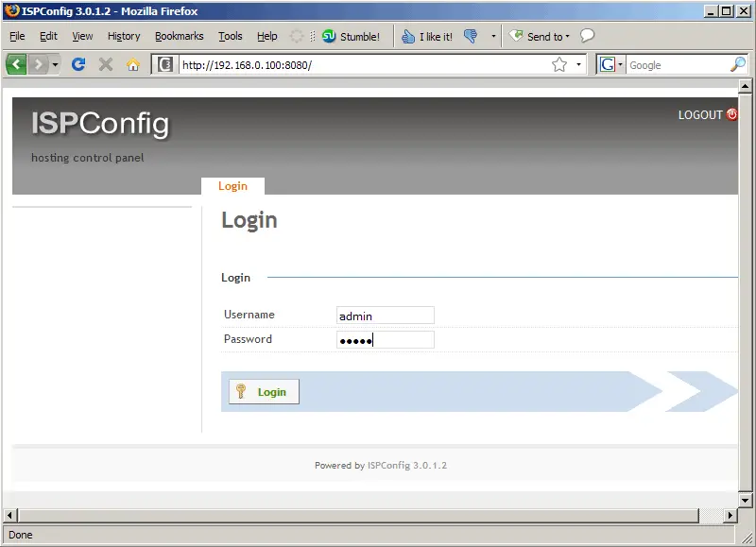
Task: Minimize the Firefox window
Action: point(711,10)
